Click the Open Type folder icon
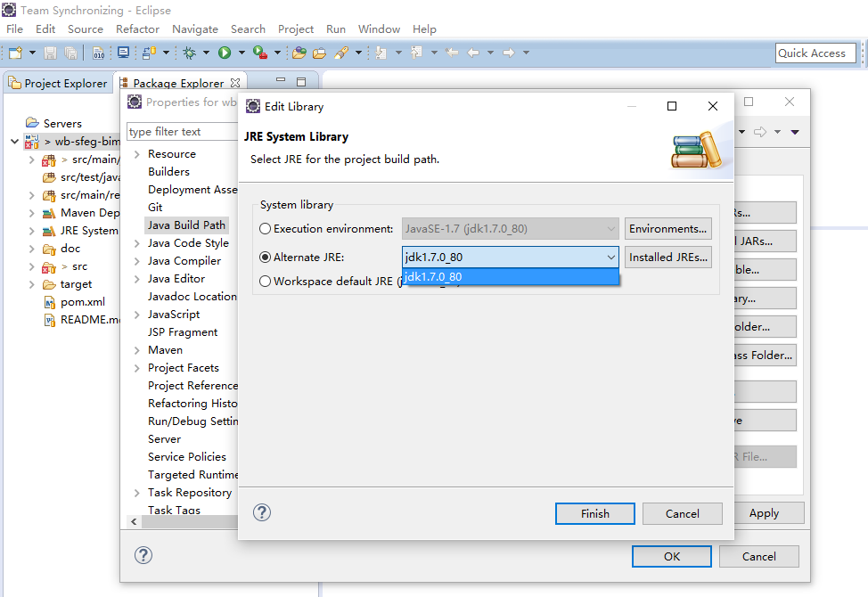 click(299, 53)
